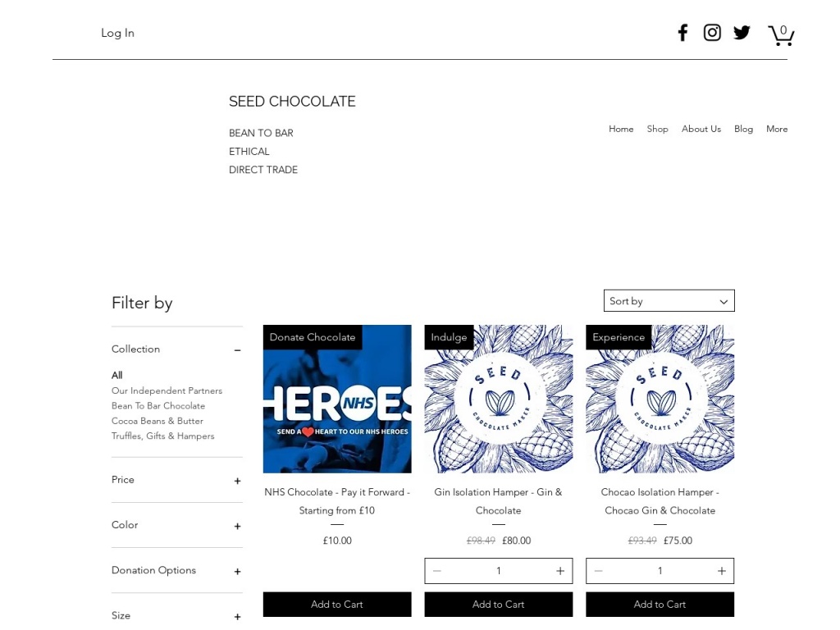
Task: Decrease Gin Isolation Hamper quantity
Action: (437, 571)
